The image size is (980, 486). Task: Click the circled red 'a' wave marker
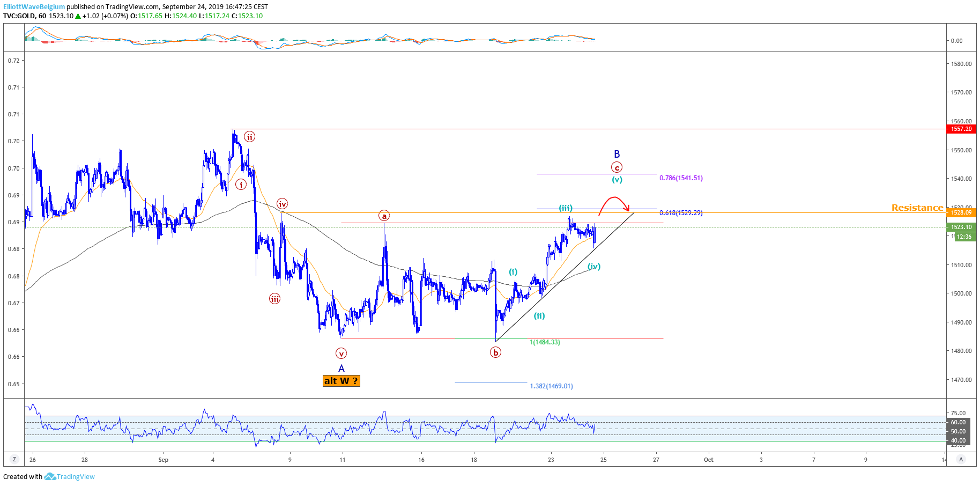coord(384,216)
